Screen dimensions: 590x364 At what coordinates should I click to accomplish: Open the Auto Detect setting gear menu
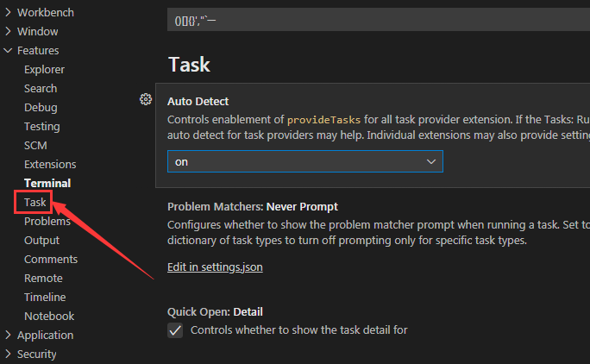pyautogui.click(x=146, y=99)
